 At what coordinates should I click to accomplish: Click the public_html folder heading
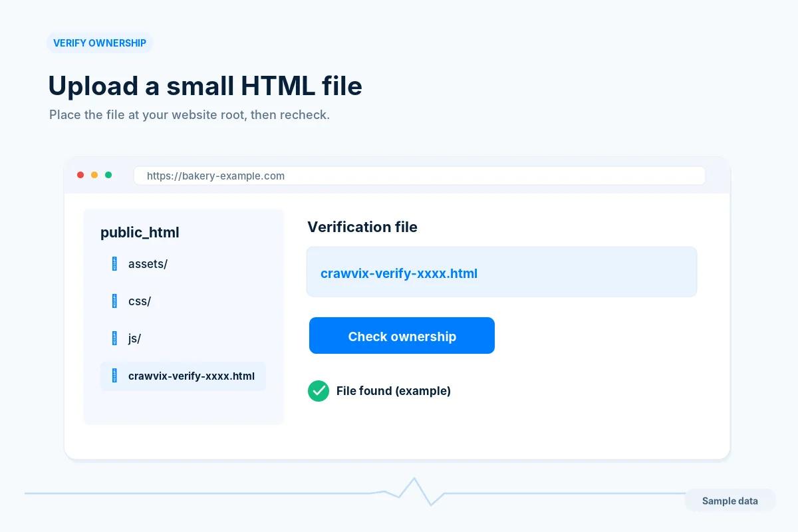(140, 233)
